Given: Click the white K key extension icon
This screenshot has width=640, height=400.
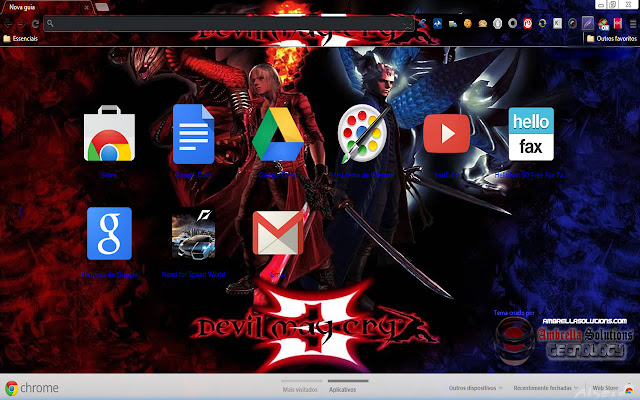Looking at the screenshot, I should (557, 24).
